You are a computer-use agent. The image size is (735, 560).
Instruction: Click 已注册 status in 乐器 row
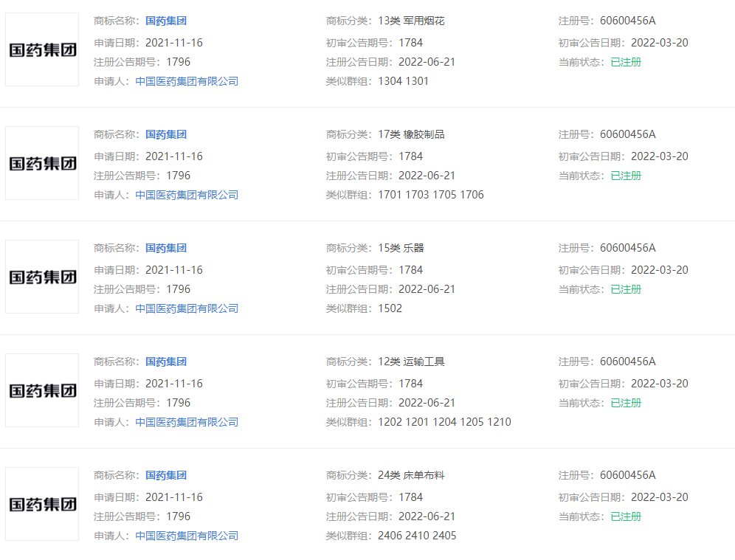click(626, 290)
